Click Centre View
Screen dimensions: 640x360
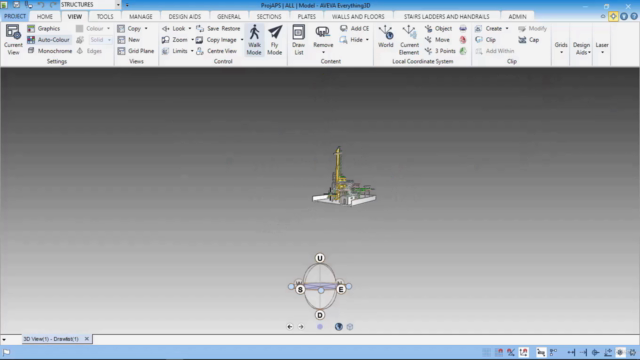tap(217, 51)
